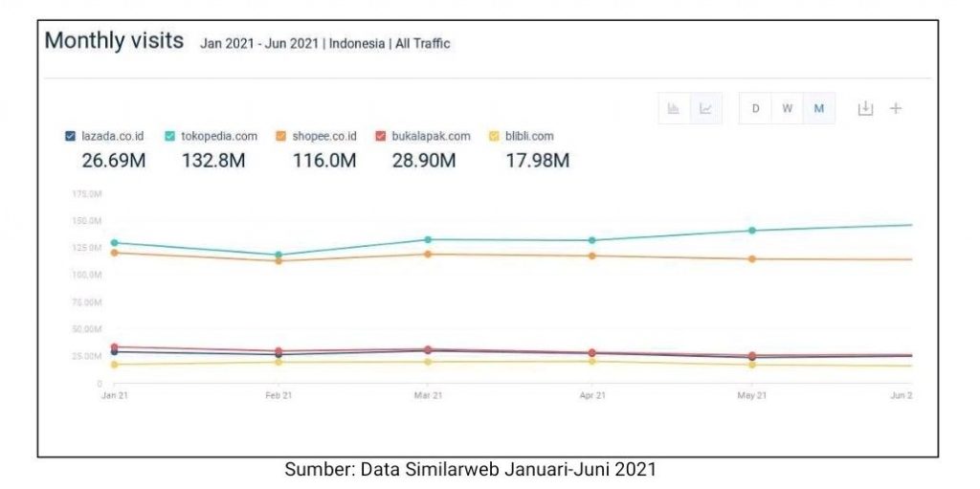Toggle tokopedia.com checkbox

pyautogui.click(x=170, y=136)
